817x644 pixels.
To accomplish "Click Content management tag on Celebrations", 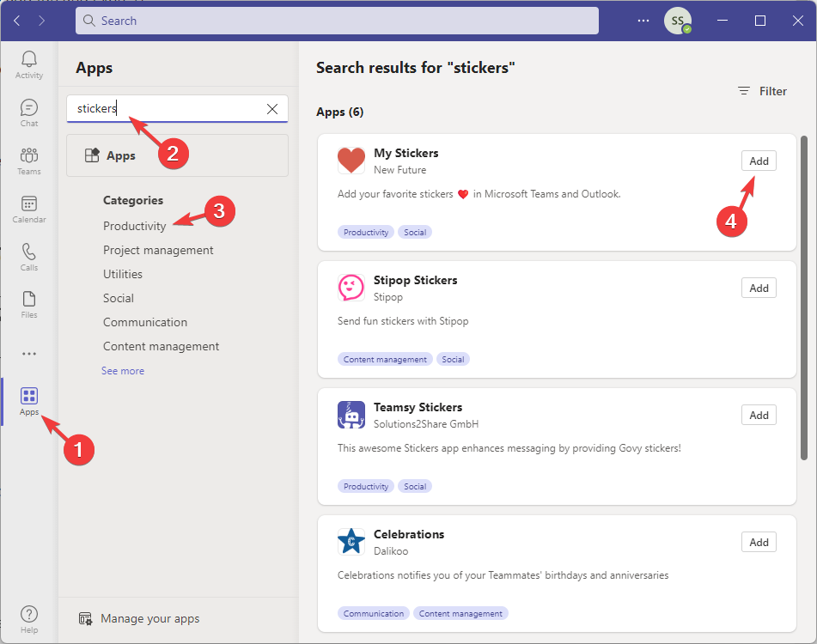I will (x=460, y=613).
